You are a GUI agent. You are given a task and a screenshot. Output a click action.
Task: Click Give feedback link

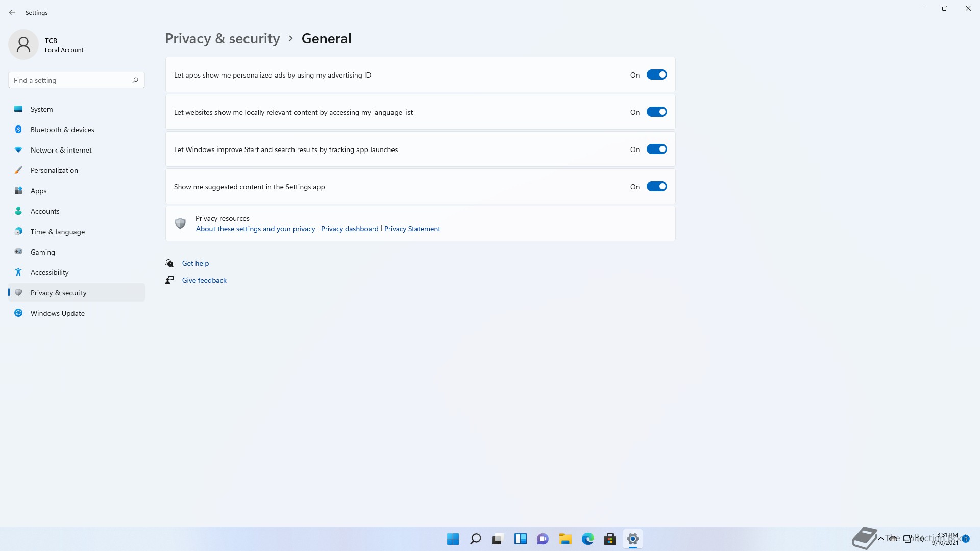pyautogui.click(x=204, y=280)
